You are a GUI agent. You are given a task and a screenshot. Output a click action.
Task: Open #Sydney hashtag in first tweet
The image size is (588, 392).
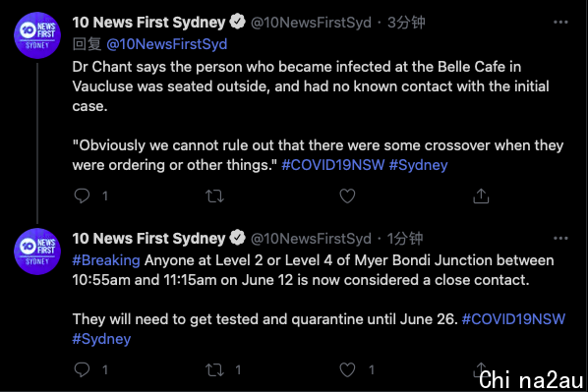[418, 165]
